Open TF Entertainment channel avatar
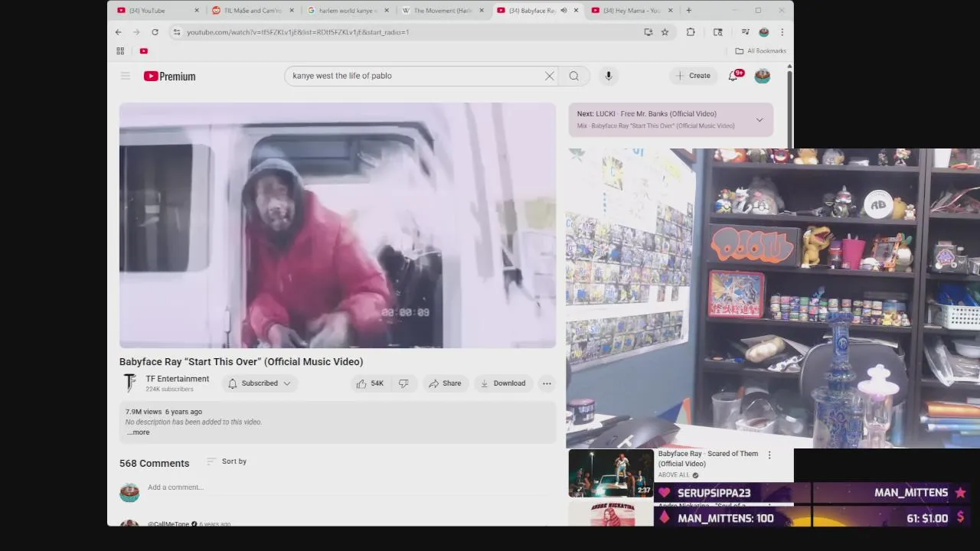980x551 pixels. (130, 383)
